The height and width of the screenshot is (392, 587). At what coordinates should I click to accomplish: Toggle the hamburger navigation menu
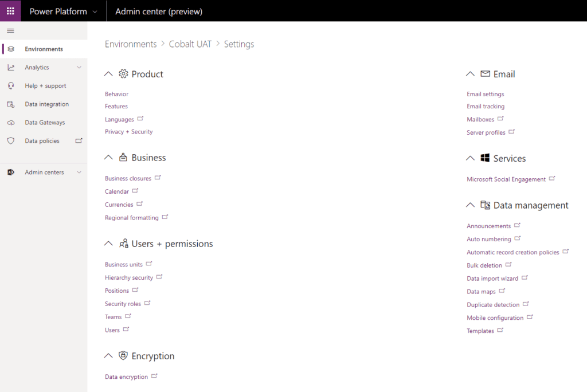10,31
